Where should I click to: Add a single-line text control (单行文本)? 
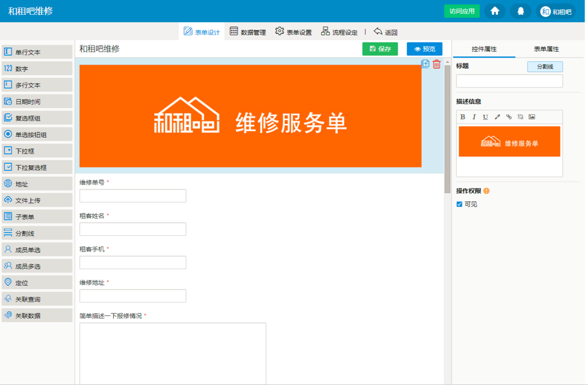(37, 52)
